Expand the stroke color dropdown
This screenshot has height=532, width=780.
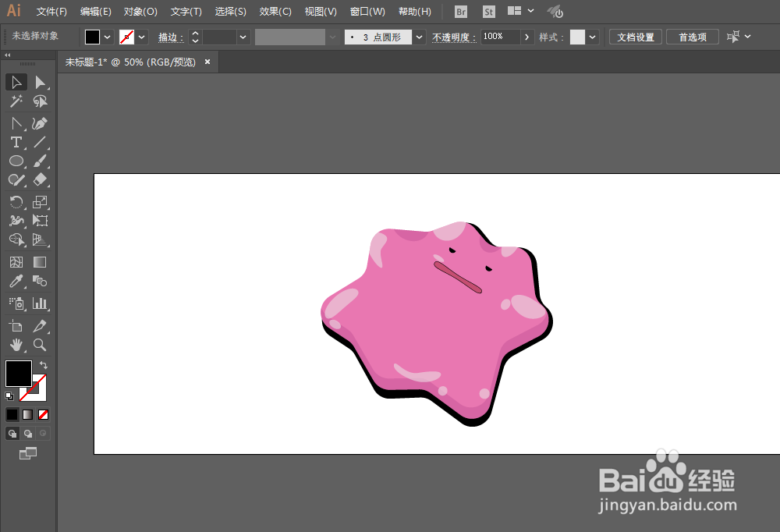(142, 37)
